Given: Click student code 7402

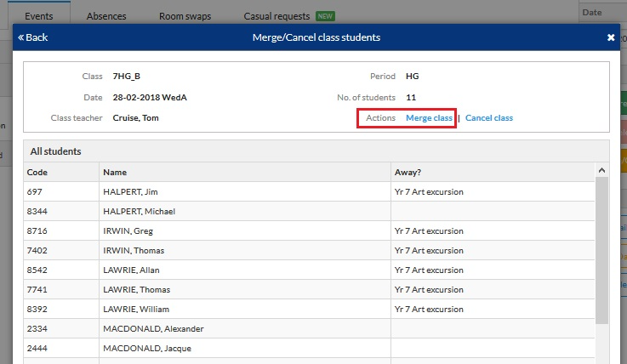Looking at the screenshot, I should pyautogui.click(x=37, y=251).
